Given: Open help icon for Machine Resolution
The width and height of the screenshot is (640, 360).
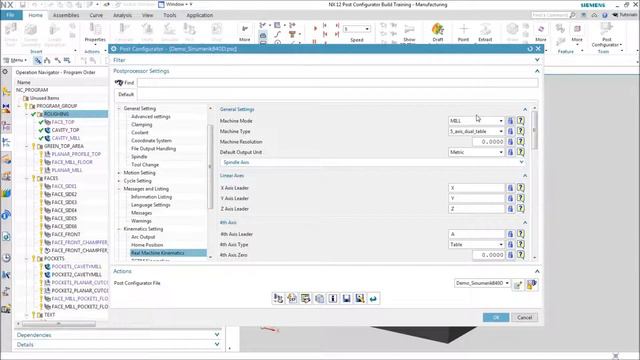Looking at the screenshot, I should pos(521,142).
